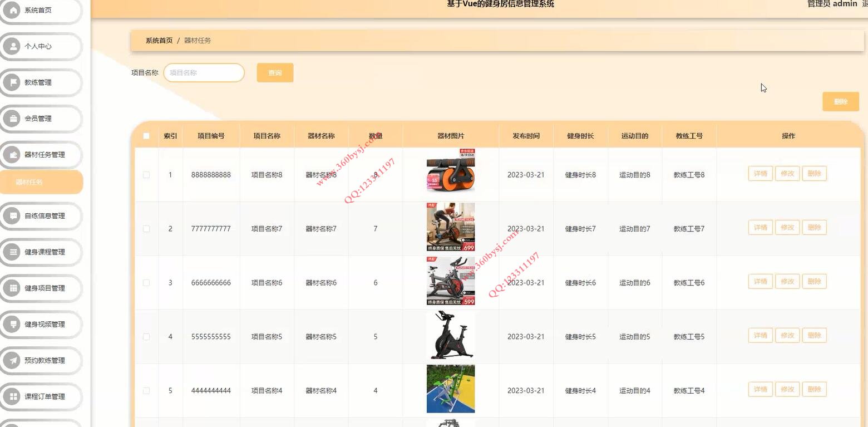Click 删除 for 项目名称8

(x=814, y=174)
